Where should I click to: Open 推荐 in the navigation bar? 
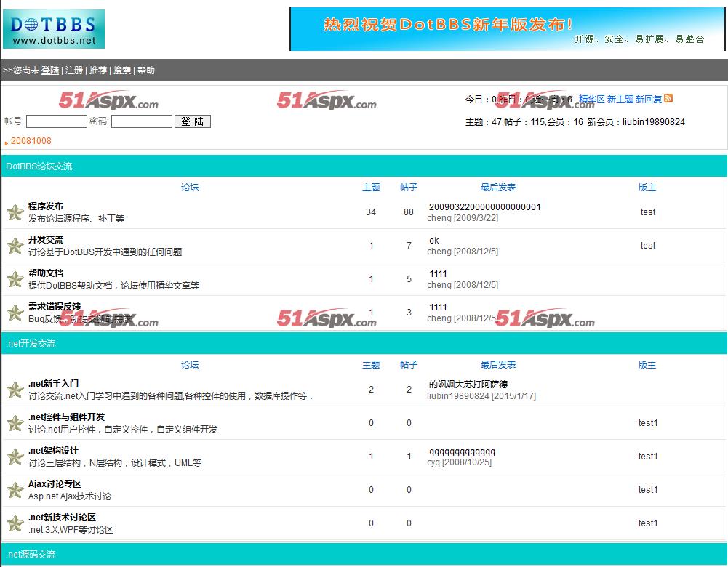pyautogui.click(x=98, y=70)
